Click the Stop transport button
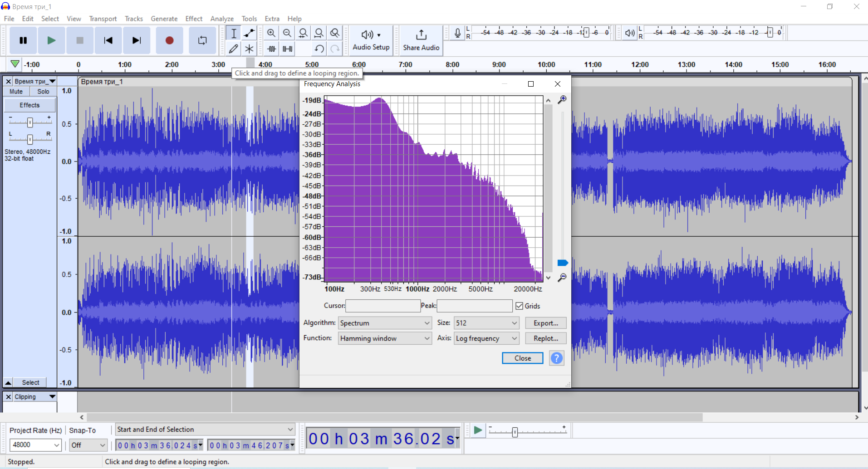868x469 pixels. [80, 40]
